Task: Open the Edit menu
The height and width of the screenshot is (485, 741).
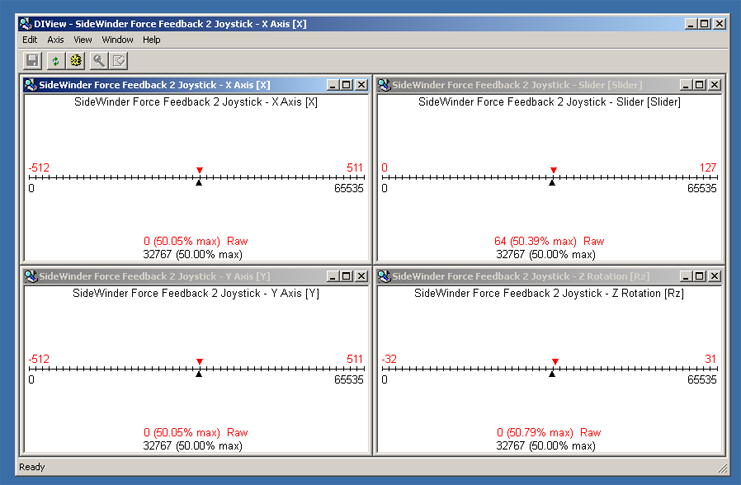Action: pos(29,40)
